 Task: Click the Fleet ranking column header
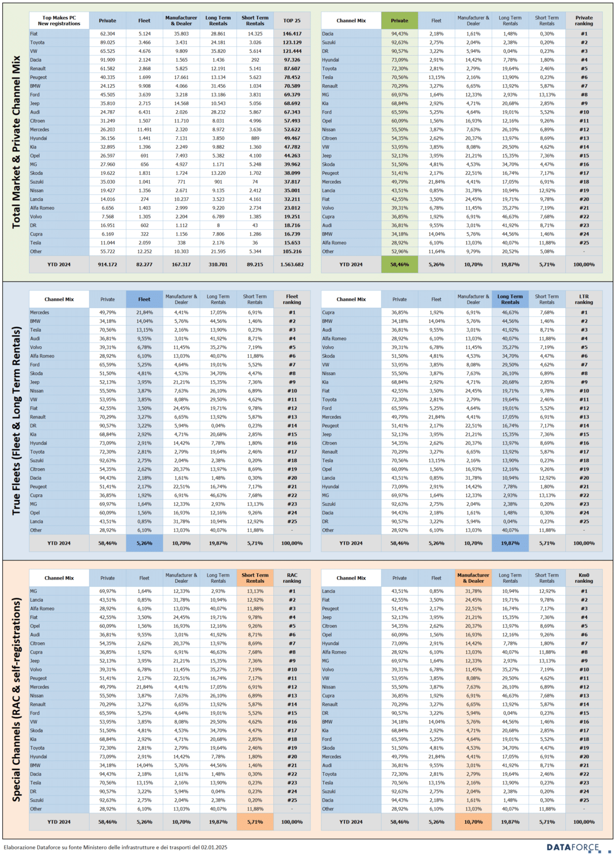coord(292,299)
